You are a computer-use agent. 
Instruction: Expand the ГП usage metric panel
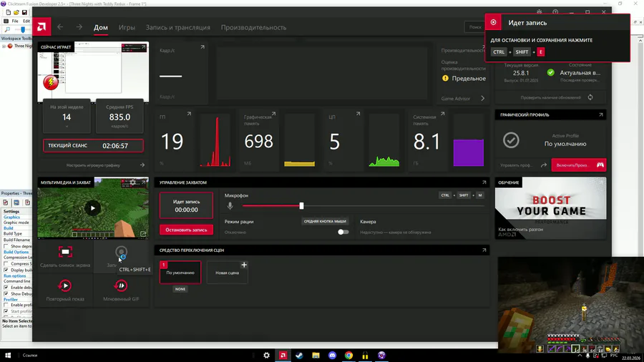(189, 114)
